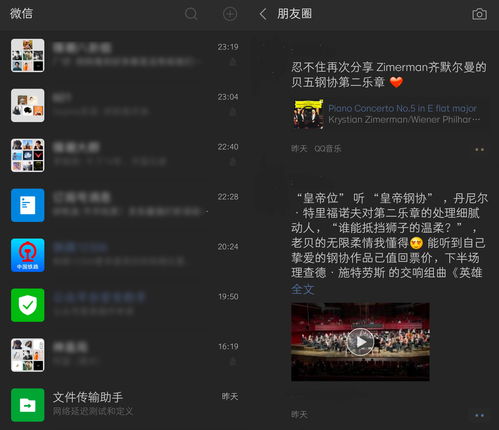The width and height of the screenshot is (499, 430).
Task: Open comment menu dots beside QQ音乐 post
Action: click(479, 150)
